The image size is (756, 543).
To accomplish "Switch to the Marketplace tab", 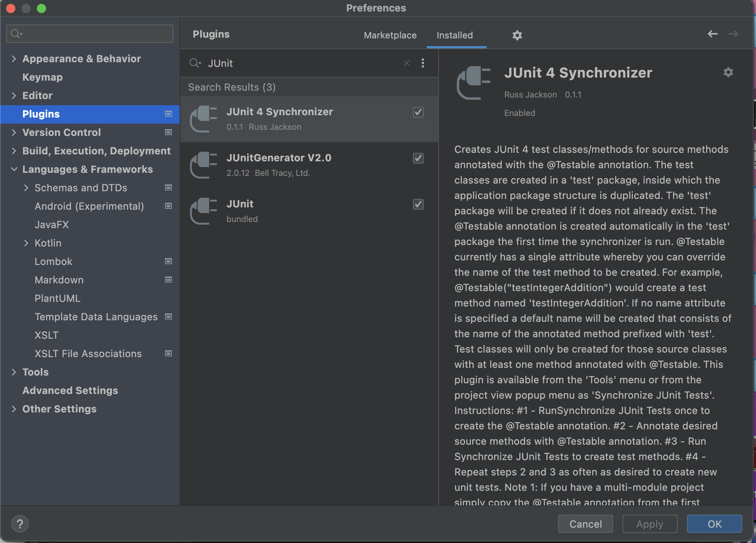I will (390, 35).
